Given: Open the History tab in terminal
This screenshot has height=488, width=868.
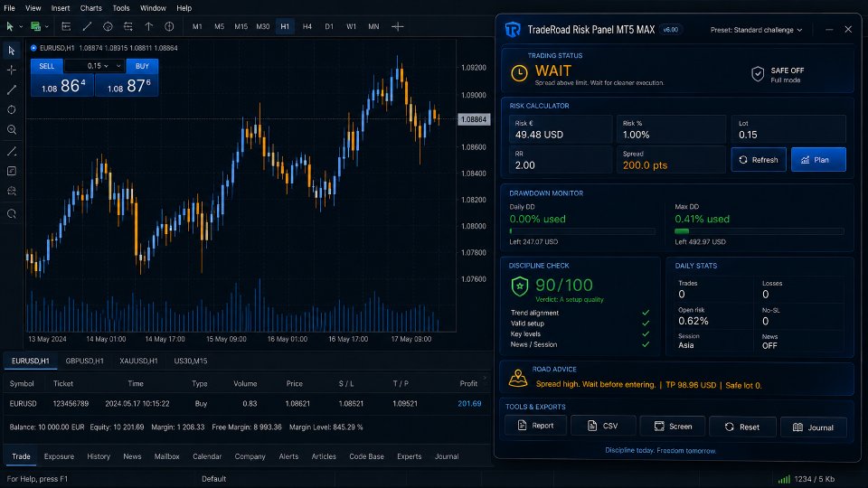Looking at the screenshot, I should [99, 456].
